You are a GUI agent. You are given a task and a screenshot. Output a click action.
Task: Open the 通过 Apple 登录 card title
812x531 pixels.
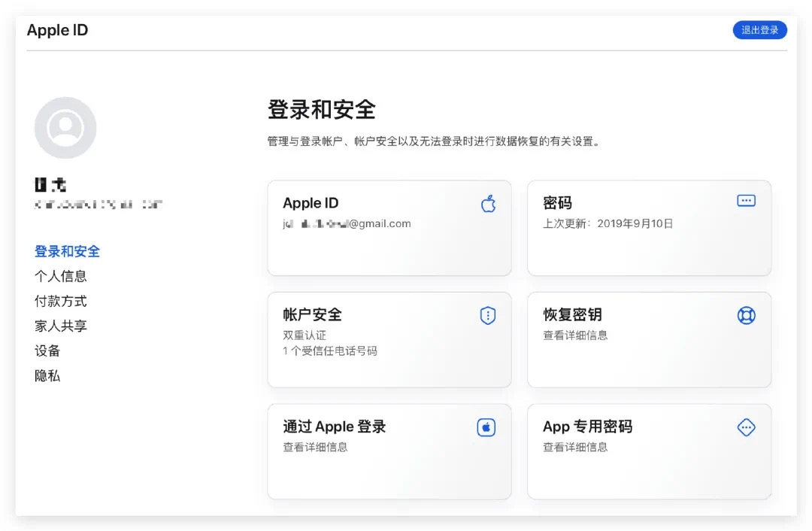coord(335,426)
